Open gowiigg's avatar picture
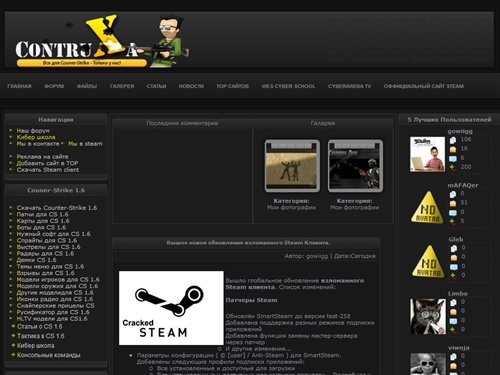The image size is (500, 375). coord(427,154)
